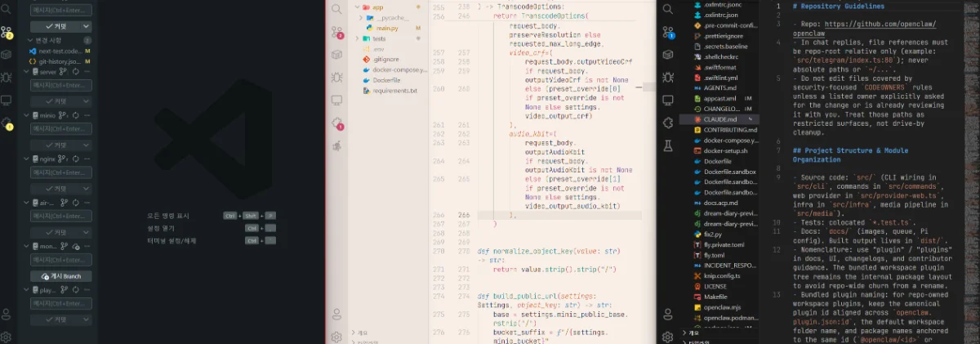The image size is (980, 344).
Task: Select CLAUDE.md in the file list
Action: (x=719, y=119)
